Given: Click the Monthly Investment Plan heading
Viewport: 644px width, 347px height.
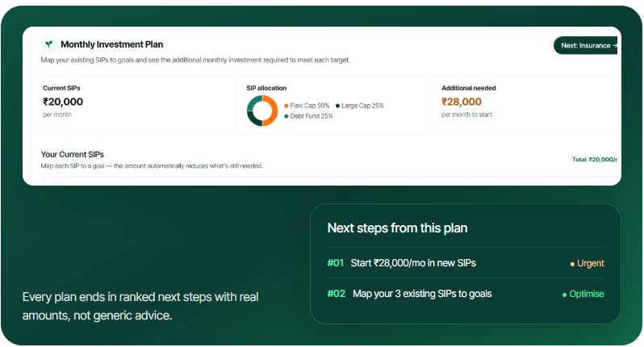Looking at the screenshot, I should (111, 44).
